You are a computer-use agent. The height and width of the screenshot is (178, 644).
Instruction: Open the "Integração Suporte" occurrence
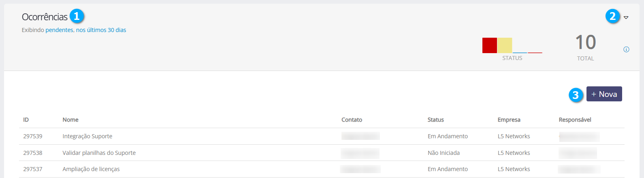point(87,136)
